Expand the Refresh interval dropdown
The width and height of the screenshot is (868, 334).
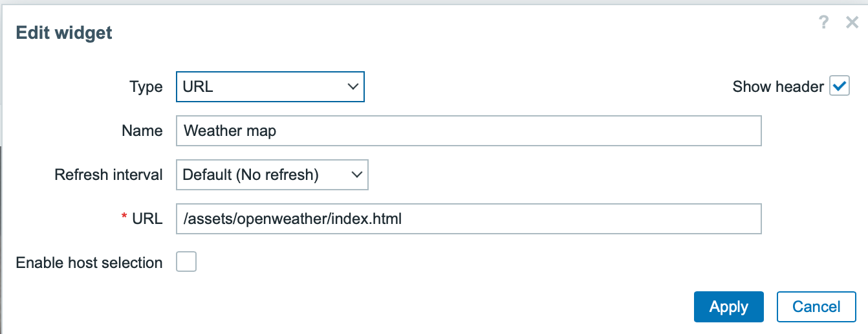[272, 175]
